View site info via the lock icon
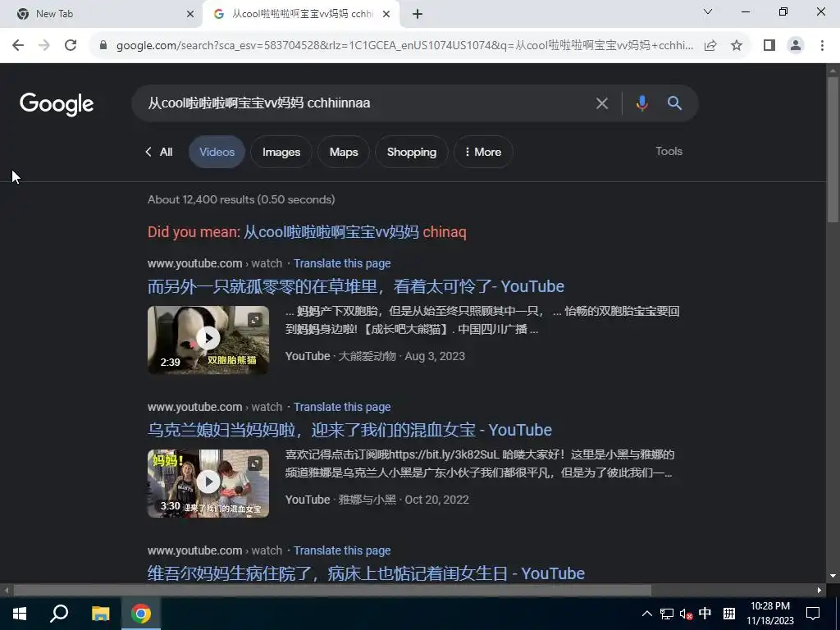Screen dimensions: 840x630 click(103, 46)
